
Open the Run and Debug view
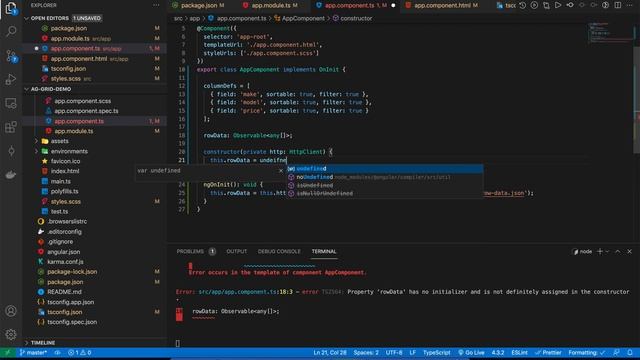tap(11, 79)
